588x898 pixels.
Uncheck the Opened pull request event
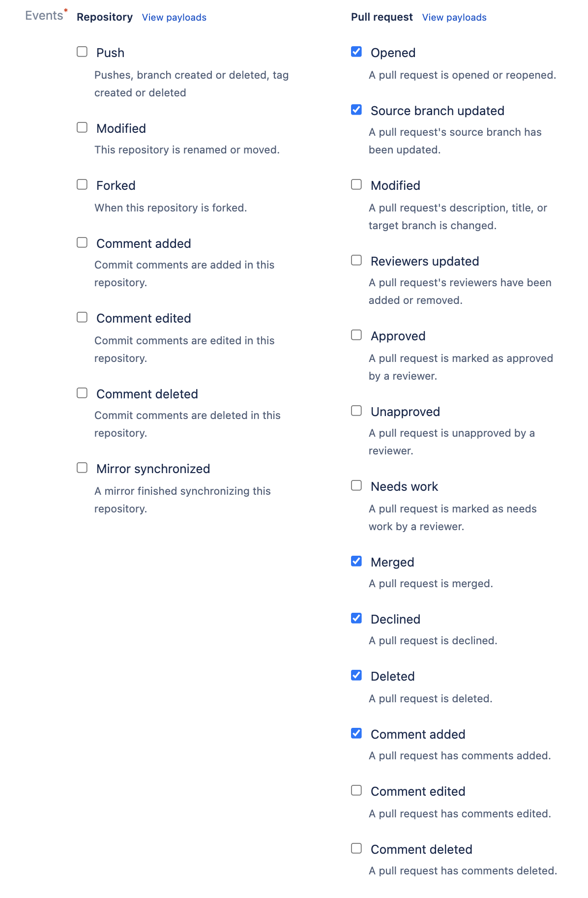356,51
